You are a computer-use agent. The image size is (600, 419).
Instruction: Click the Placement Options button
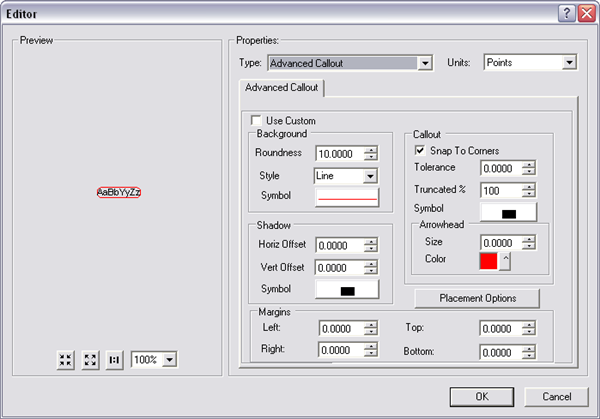click(x=477, y=298)
